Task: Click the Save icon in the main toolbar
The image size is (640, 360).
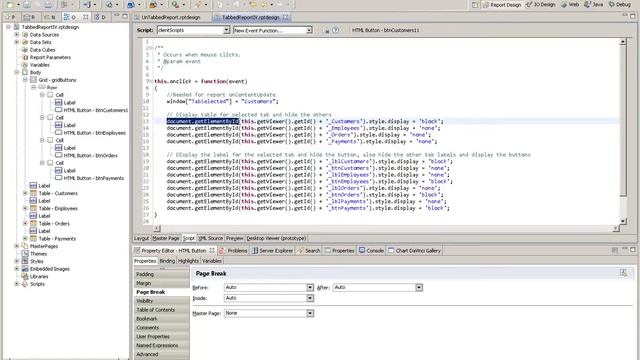Action: (x=27, y=4)
